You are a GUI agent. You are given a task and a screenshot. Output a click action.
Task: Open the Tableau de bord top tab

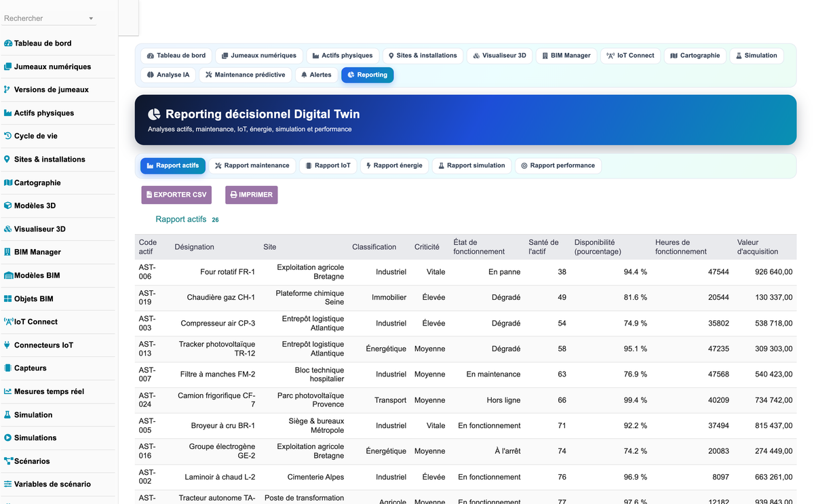coord(176,56)
